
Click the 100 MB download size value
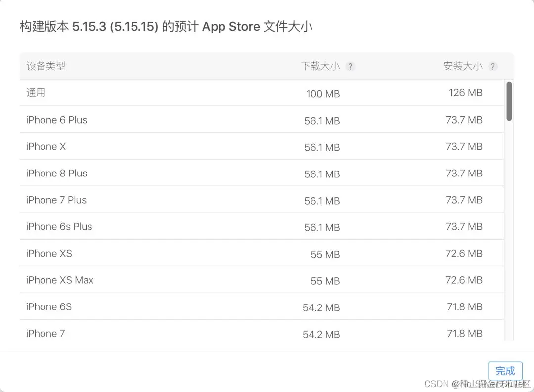[323, 94]
